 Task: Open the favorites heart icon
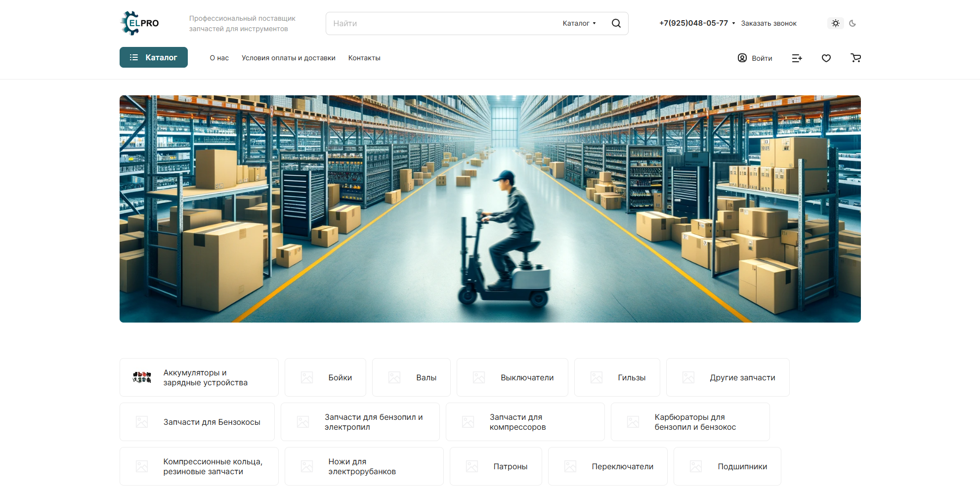[826, 58]
